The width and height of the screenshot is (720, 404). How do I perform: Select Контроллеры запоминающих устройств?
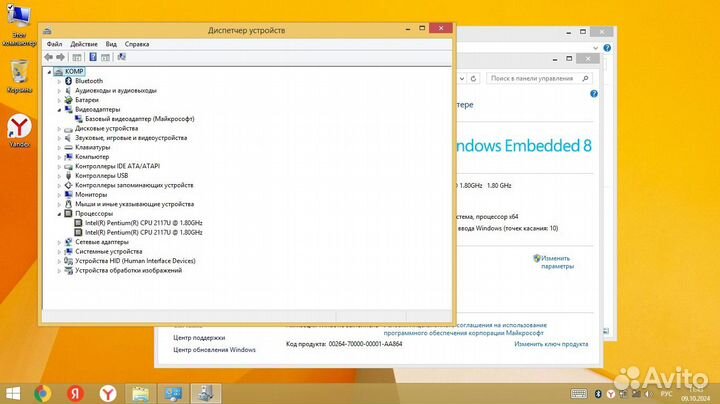[x=134, y=185]
